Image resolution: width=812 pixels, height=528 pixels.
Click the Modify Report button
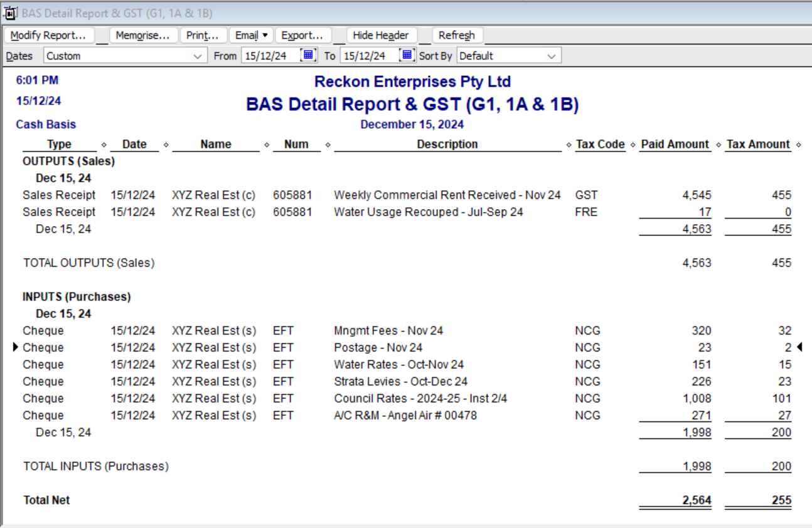coord(48,35)
